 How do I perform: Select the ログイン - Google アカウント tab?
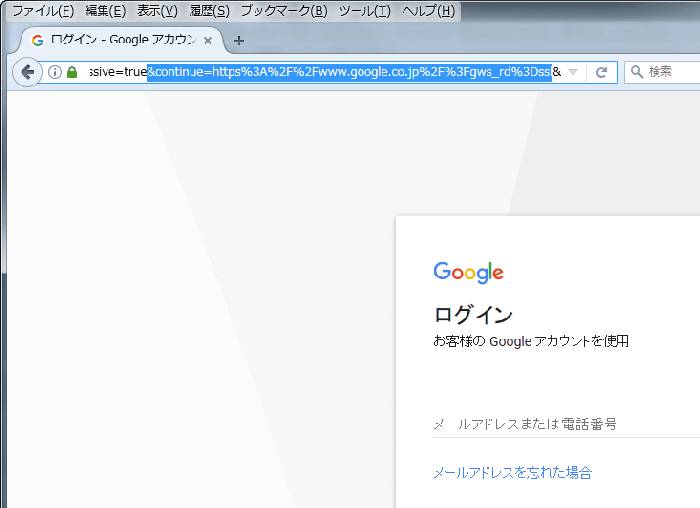121,40
